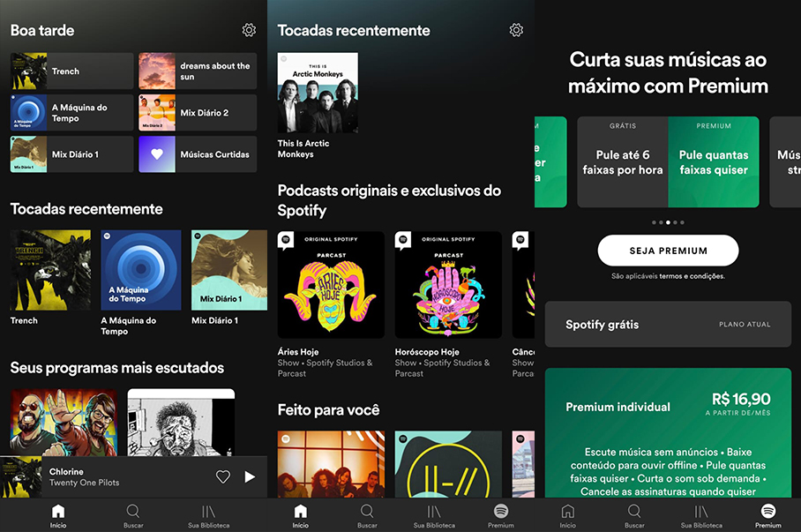Tap carousel page indicator dots

[x=668, y=222]
